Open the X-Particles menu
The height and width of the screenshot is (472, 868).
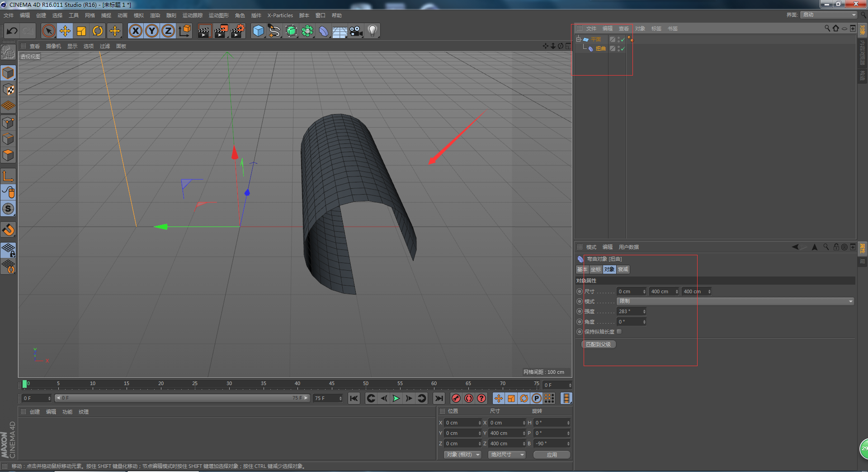(280, 15)
